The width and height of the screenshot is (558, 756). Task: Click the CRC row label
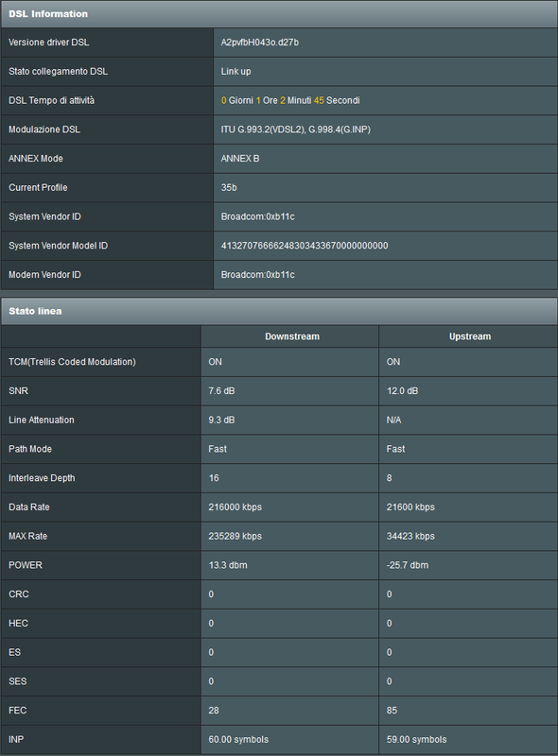click(x=19, y=594)
